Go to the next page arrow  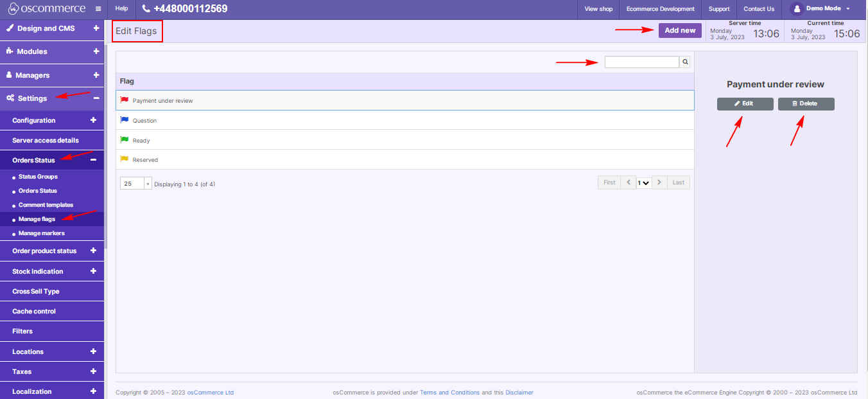pos(659,182)
